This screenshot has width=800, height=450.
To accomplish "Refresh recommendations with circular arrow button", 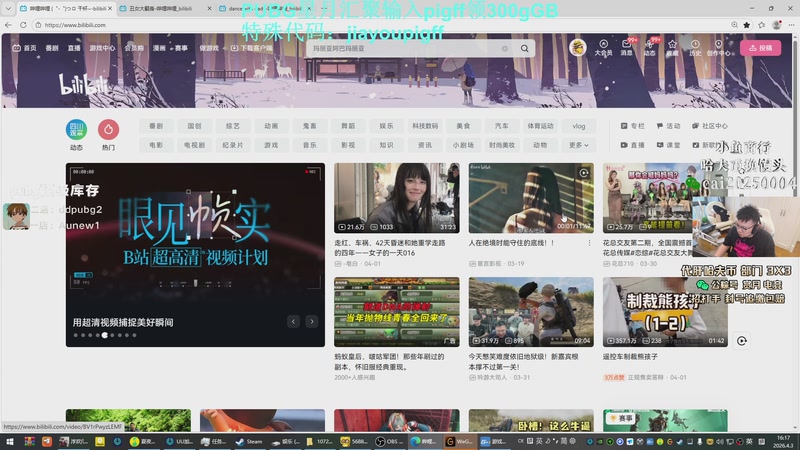I will pos(742,341).
